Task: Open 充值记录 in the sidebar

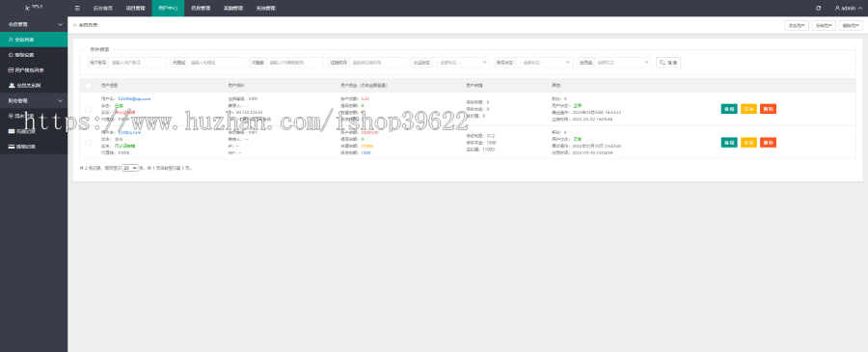Action: [34, 132]
